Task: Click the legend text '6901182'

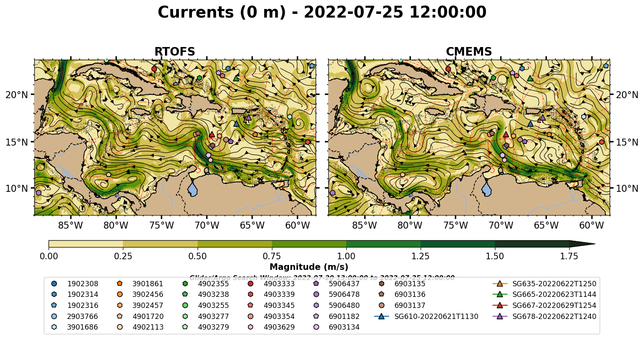Action: click(344, 316)
